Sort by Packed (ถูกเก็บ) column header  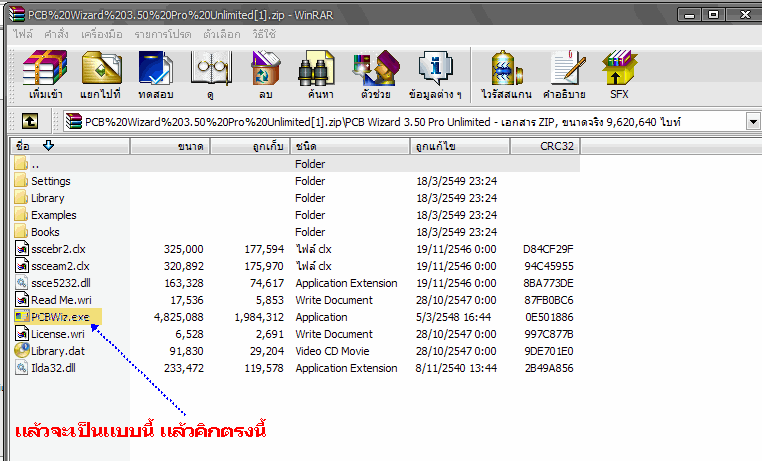[x=250, y=146]
